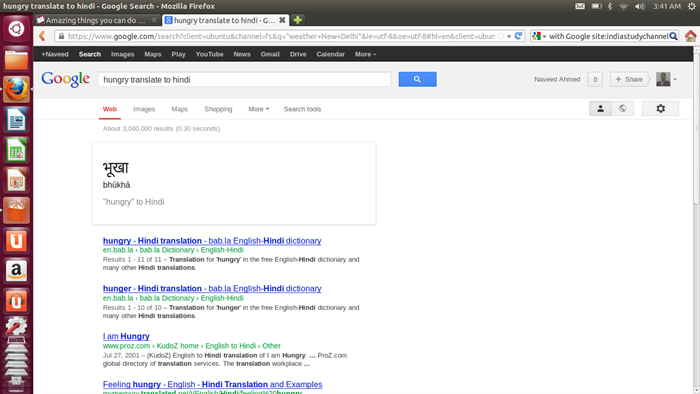700x394 pixels.
Task: Click notifications counter showing 0
Action: pos(595,79)
